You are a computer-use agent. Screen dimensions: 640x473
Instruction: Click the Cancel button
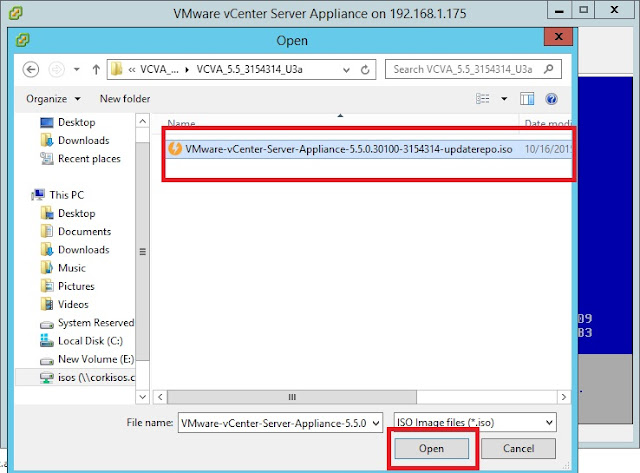pyautogui.click(x=518, y=449)
